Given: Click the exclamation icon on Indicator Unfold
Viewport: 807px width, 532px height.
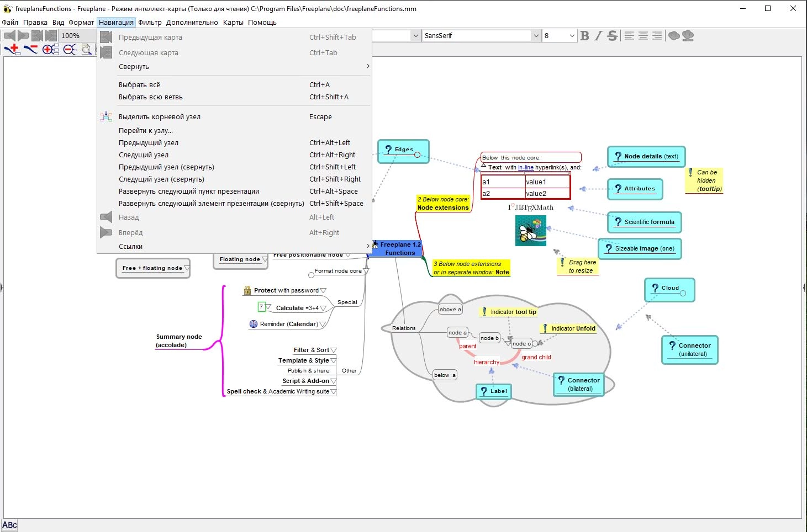Looking at the screenshot, I should click(545, 328).
